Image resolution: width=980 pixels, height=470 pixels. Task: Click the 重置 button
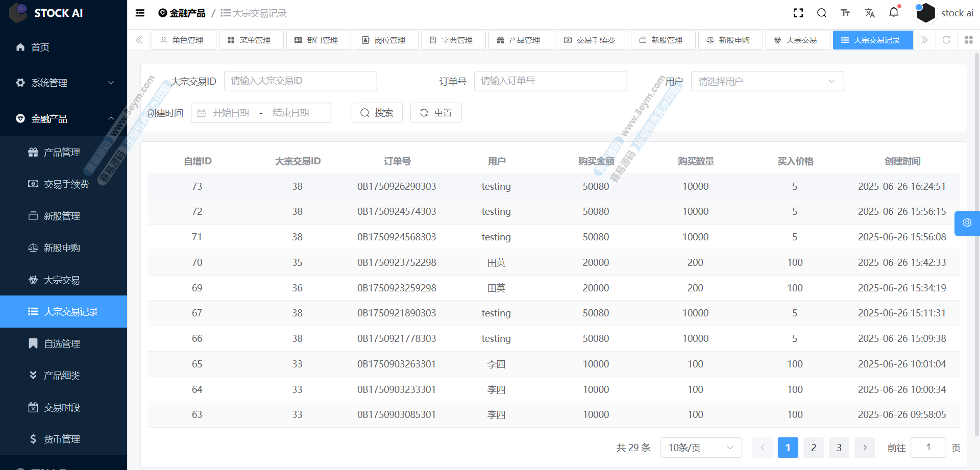(x=436, y=113)
